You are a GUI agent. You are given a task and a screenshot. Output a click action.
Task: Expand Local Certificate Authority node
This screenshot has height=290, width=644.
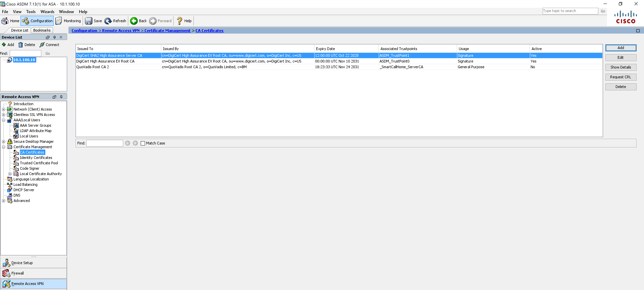(x=10, y=174)
